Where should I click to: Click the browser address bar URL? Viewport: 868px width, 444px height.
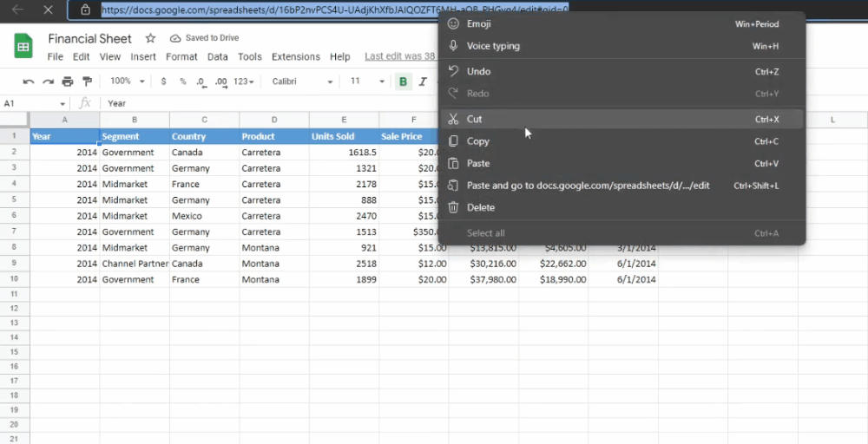pyautogui.click(x=335, y=10)
